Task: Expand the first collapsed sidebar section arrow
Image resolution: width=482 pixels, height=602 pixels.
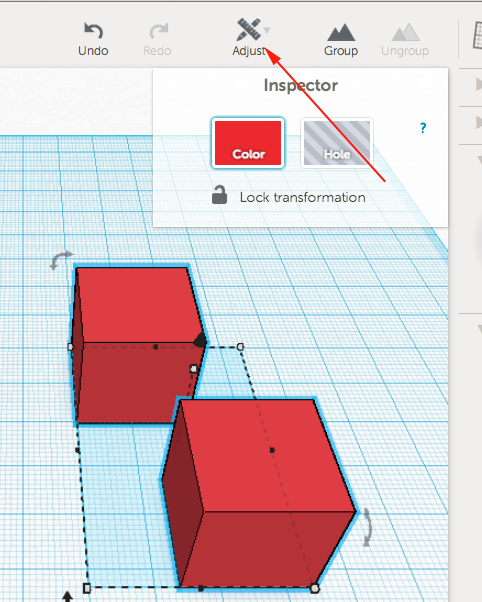Action: click(x=479, y=84)
